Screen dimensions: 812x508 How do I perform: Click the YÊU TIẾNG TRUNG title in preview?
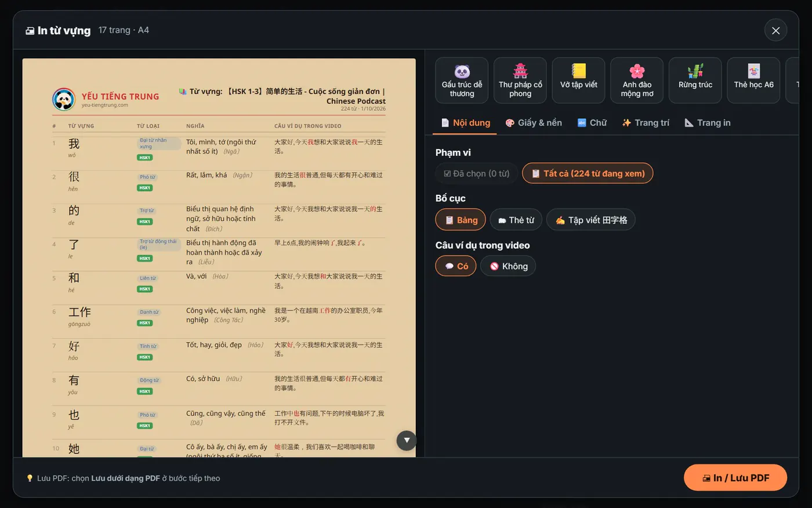point(120,97)
